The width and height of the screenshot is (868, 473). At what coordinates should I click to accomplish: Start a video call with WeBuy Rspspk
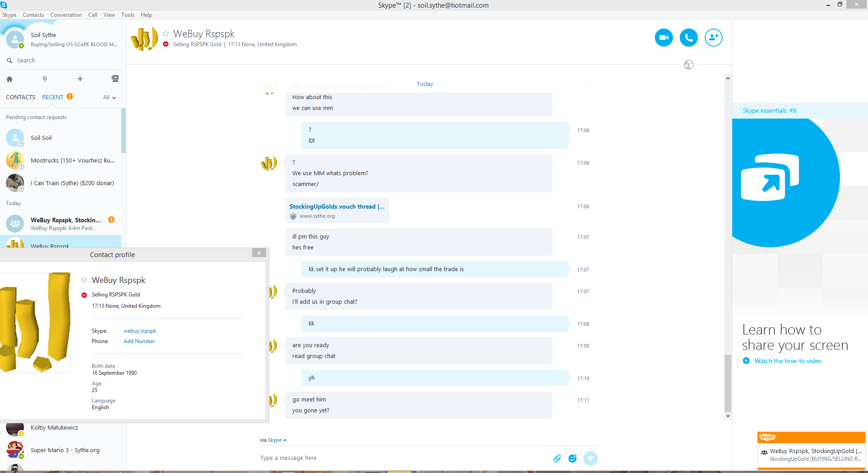(x=663, y=38)
